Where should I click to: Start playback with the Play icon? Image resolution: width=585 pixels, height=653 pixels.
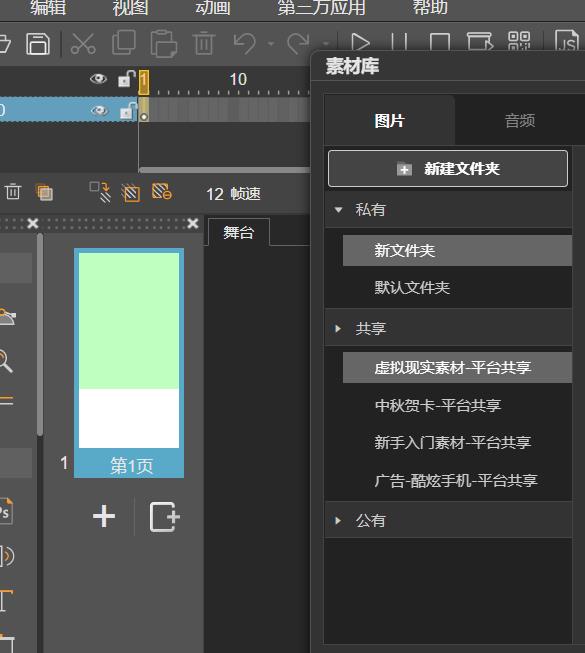(x=360, y=42)
